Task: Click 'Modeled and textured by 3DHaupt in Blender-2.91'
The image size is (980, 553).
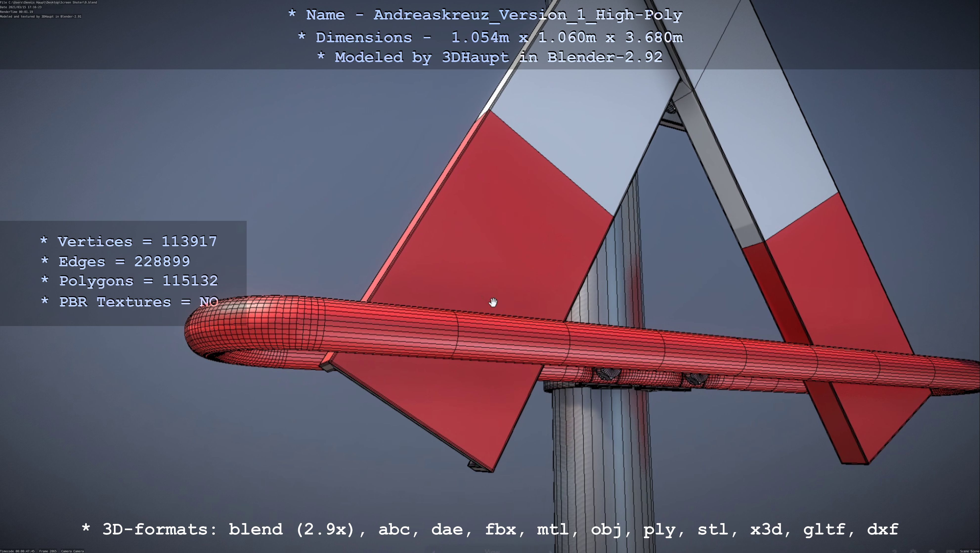Action: (41, 17)
